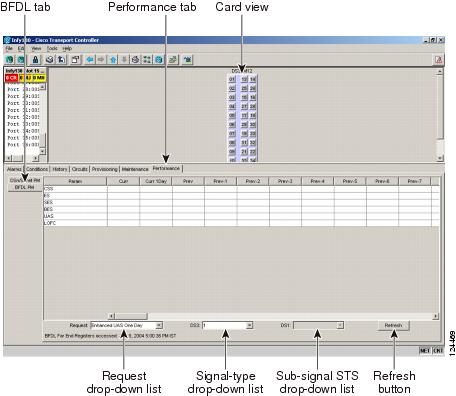The height and width of the screenshot is (396, 456).
Task: Click the printer icon in the toolbar
Action: (50, 60)
